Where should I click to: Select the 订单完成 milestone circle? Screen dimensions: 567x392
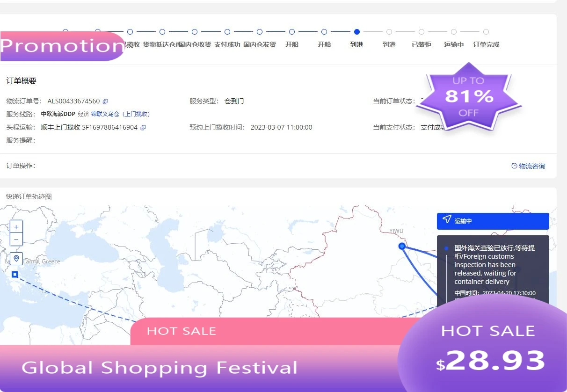(x=487, y=32)
